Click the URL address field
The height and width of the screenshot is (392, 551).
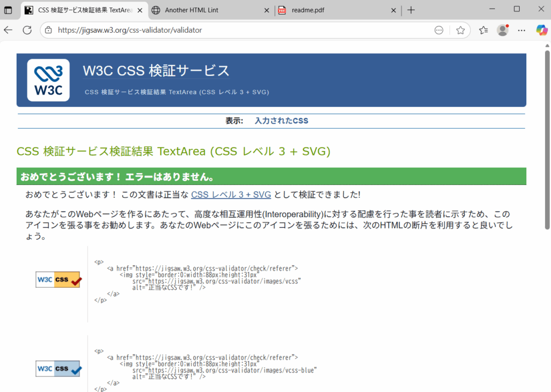point(242,30)
